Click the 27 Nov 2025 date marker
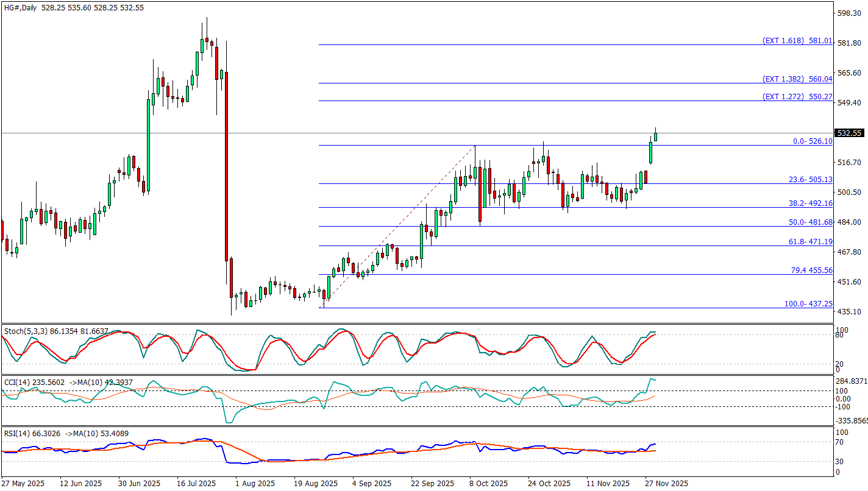Image resolution: width=868 pixels, height=491 pixels. pos(666,484)
